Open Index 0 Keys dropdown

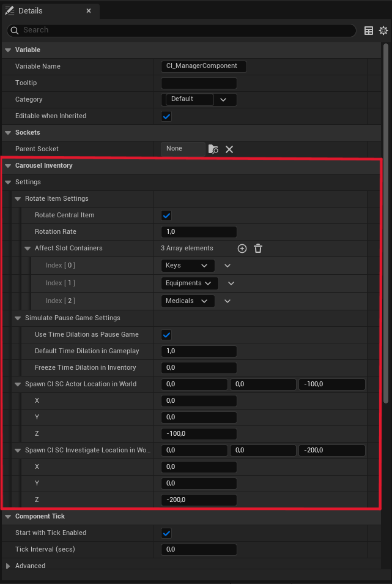click(188, 266)
